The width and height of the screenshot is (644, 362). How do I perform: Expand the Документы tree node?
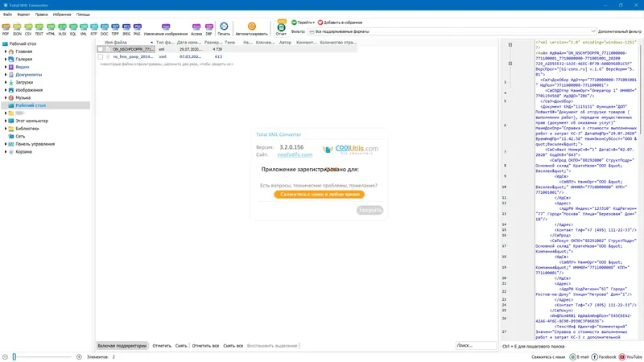coord(6,75)
